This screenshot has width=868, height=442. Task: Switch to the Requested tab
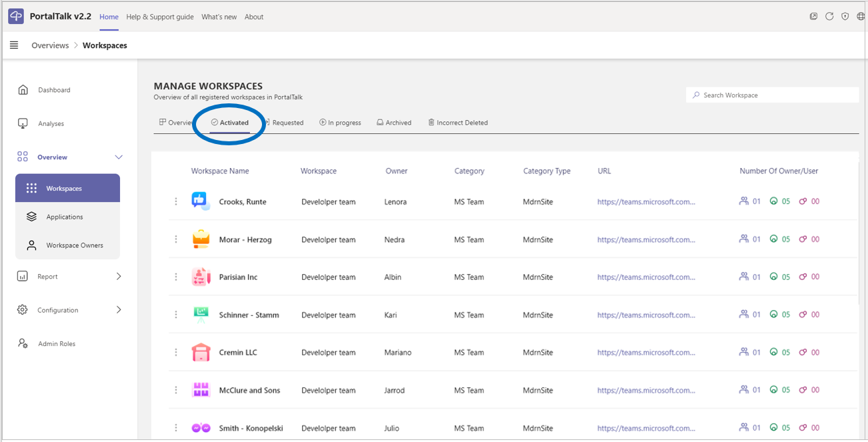tap(287, 123)
